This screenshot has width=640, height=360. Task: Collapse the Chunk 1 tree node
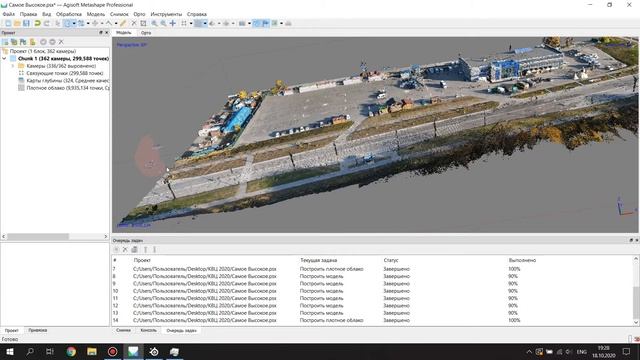tap(4, 59)
